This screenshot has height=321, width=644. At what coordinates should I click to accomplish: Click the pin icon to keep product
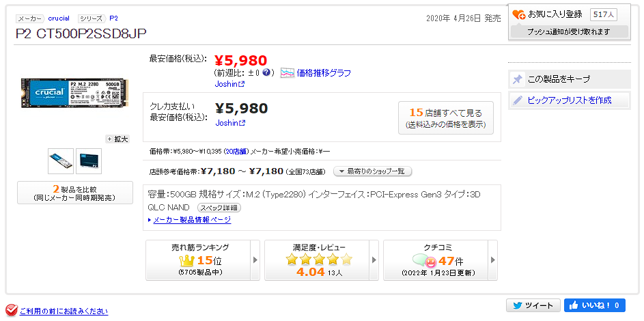tap(518, 79)
